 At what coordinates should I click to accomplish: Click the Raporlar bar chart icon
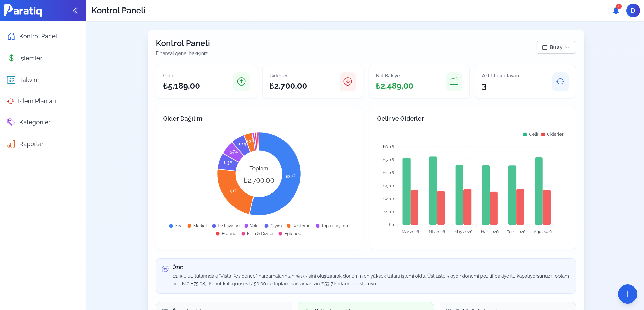[x=11, y=144]
